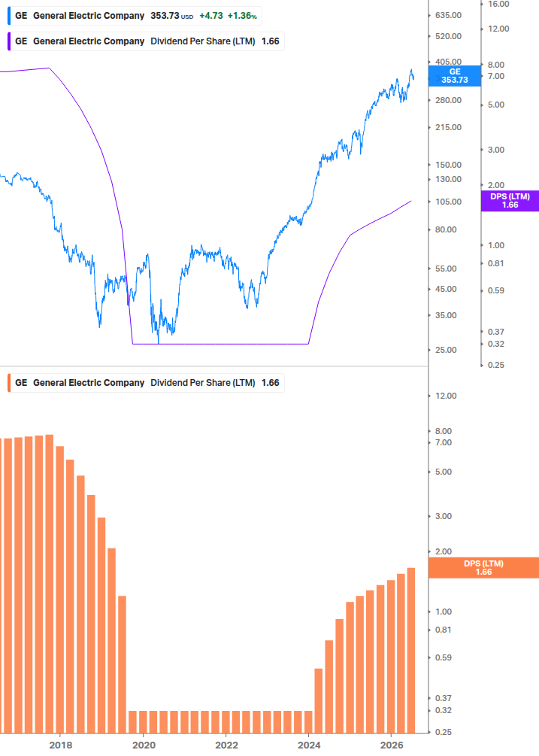
Task: Click the 280.00 price axis label
Action: tap(448, 100)
